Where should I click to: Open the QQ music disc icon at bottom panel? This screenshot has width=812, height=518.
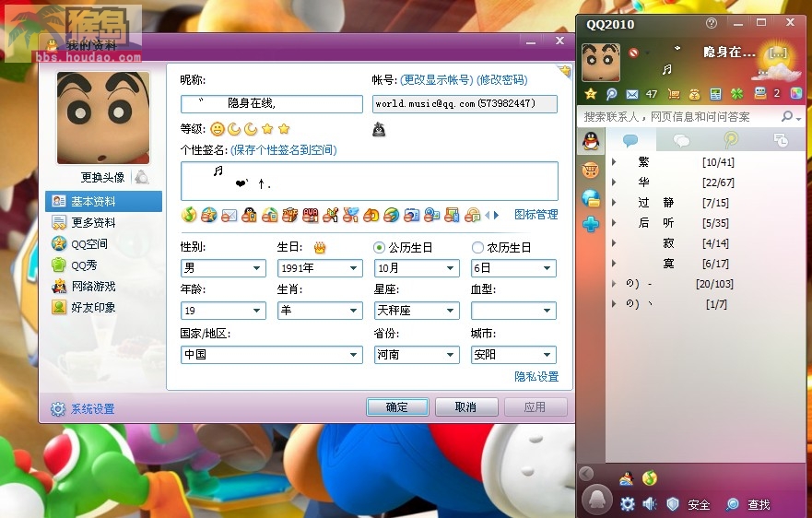pos(650,477)
